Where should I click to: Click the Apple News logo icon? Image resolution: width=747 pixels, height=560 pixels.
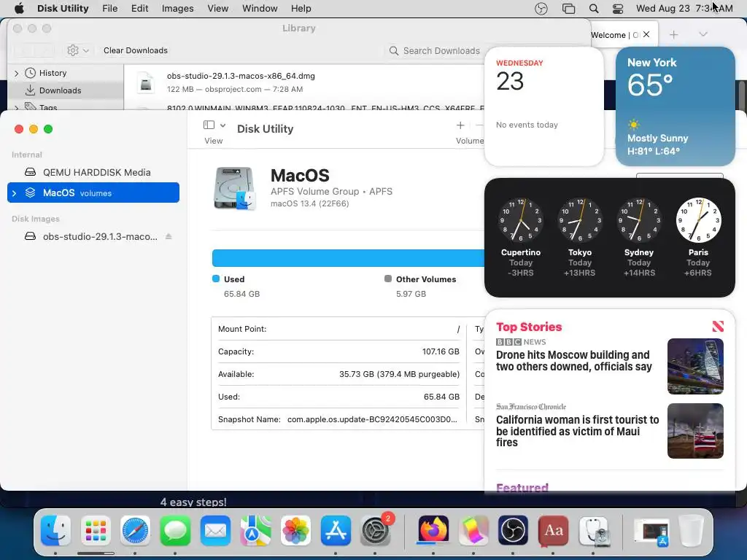(718, 326)
